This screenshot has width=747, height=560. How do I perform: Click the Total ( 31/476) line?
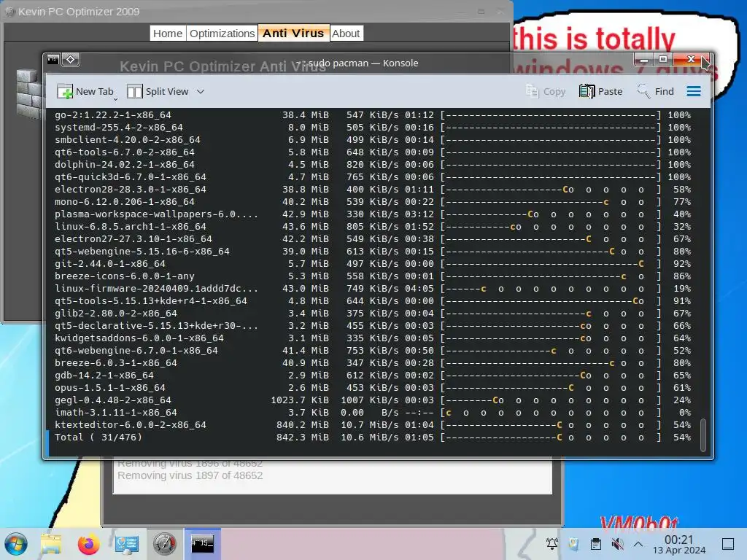[x=373, y=437]
